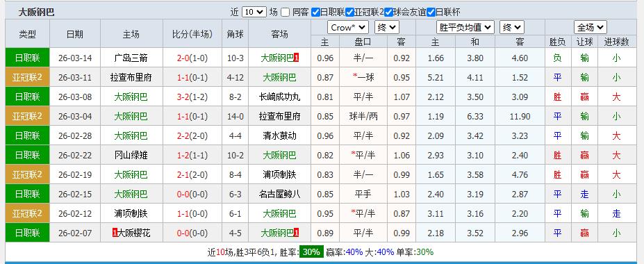This screenshot has height=264, width=644.
Task: Open the 浦项制铁 away team on 26-02-19
Action: pyautogui.click(x=280, y=175)
